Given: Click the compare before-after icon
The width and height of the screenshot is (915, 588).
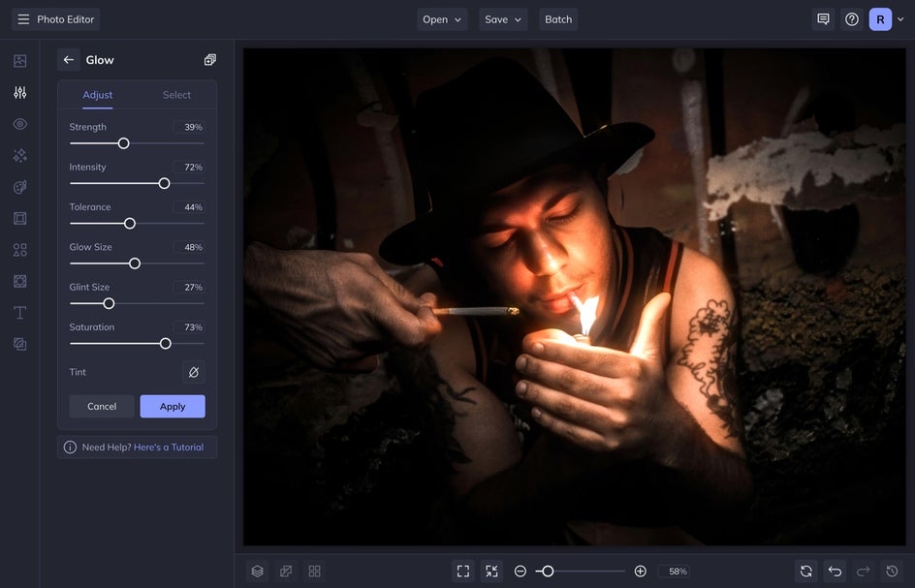Looking at the screenshot, I should point(286,572).
